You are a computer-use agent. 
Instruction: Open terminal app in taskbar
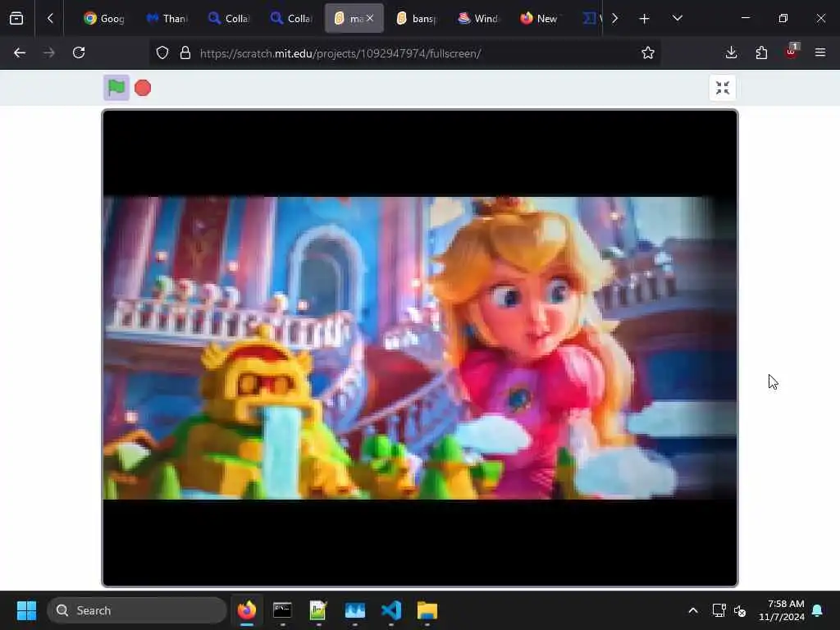(x=282, y=610)
